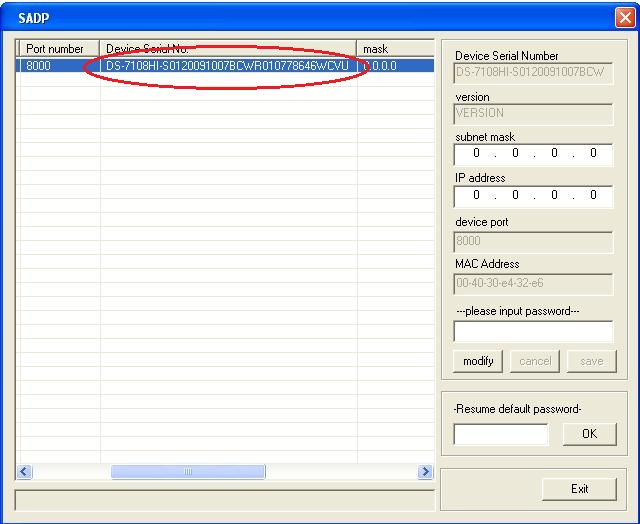The image size is (640, 524).
Task: Select the 8000 port cell
Action: pyautogui.click(x=58, y=66)
